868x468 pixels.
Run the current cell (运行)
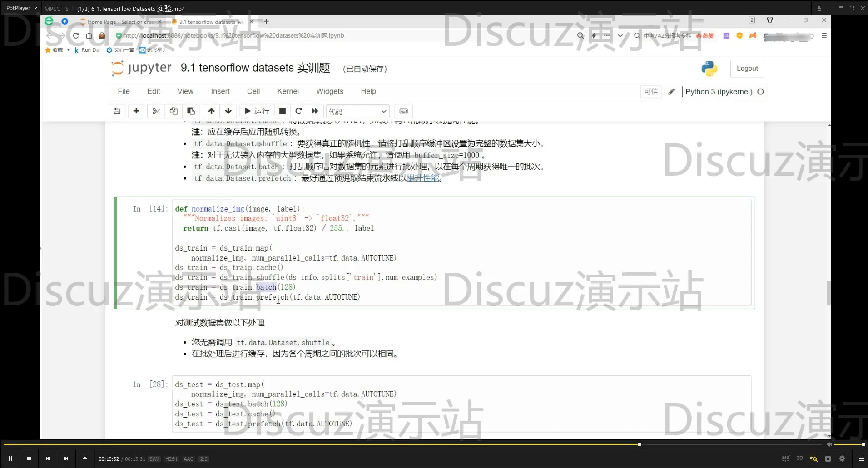coord(257,111)
